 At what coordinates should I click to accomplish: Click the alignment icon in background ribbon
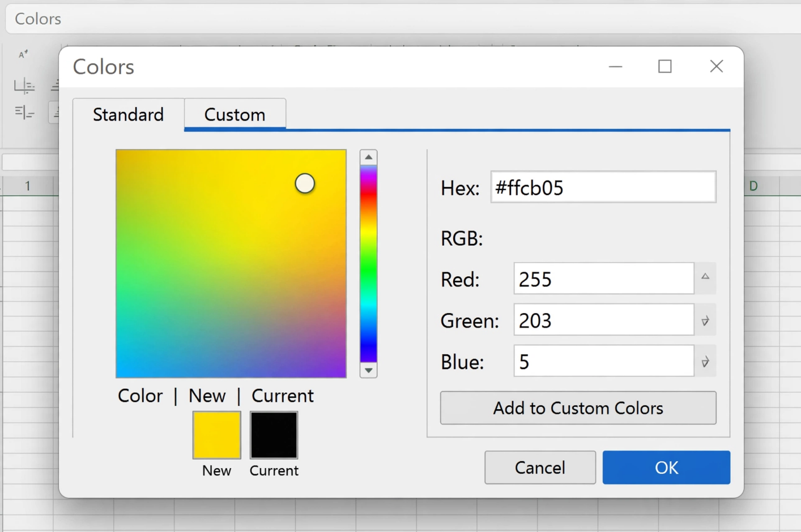[x=24, y=86]
